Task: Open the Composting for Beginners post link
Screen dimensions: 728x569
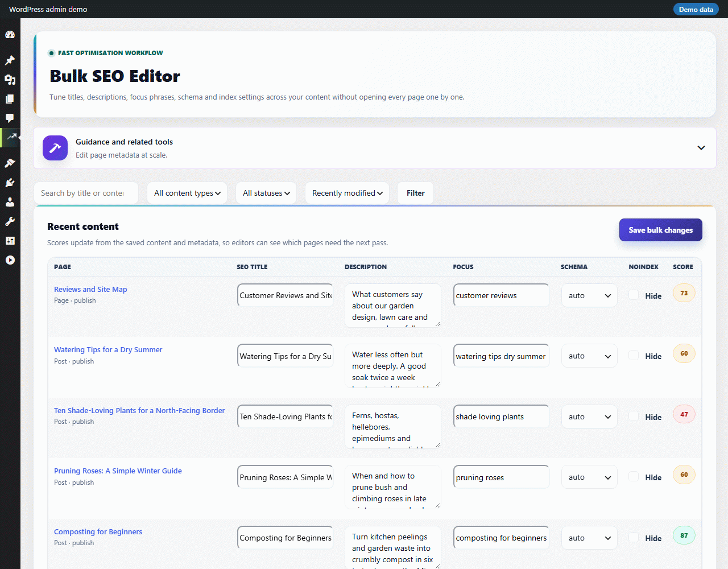Action: [98, 531]
